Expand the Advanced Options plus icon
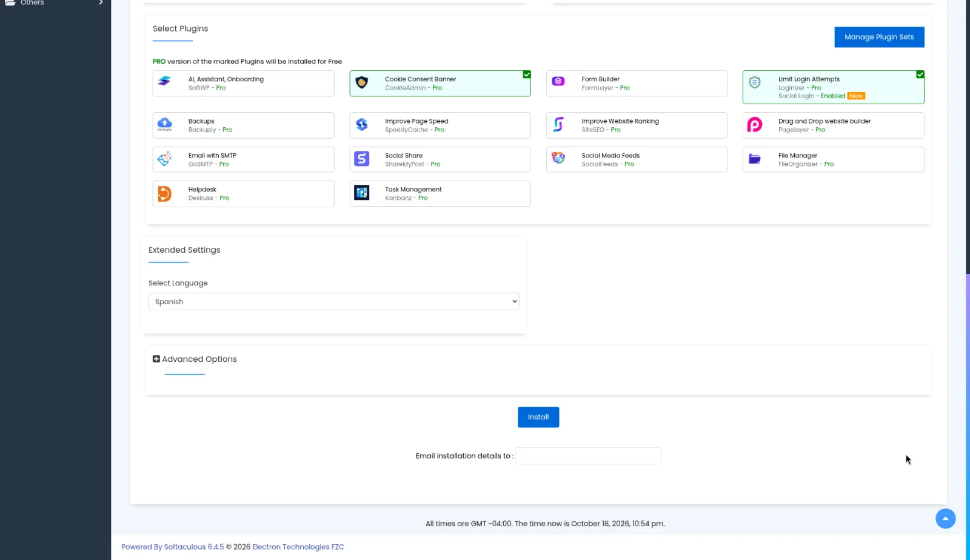This screenshot has width=970, height=560. [156, 359]
